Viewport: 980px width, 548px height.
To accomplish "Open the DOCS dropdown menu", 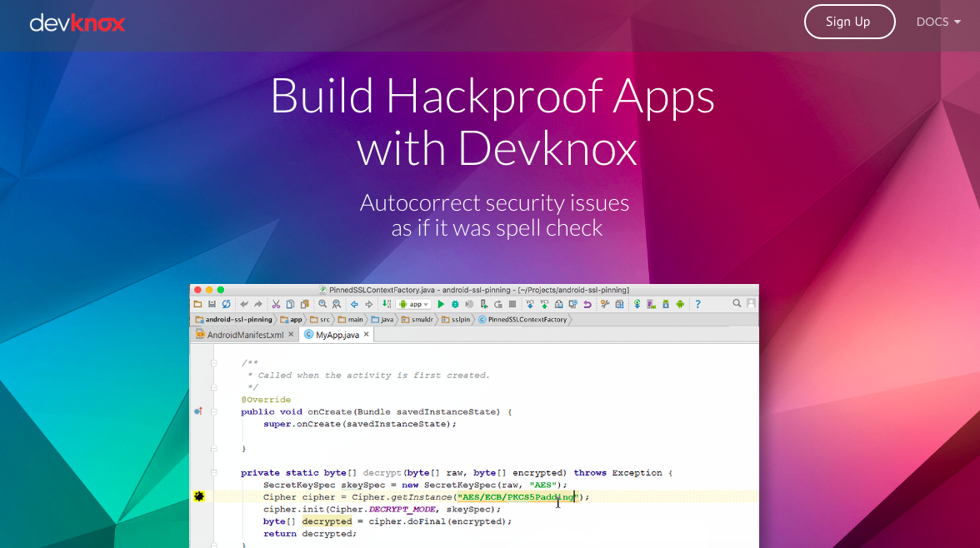I will click(938, 22).
